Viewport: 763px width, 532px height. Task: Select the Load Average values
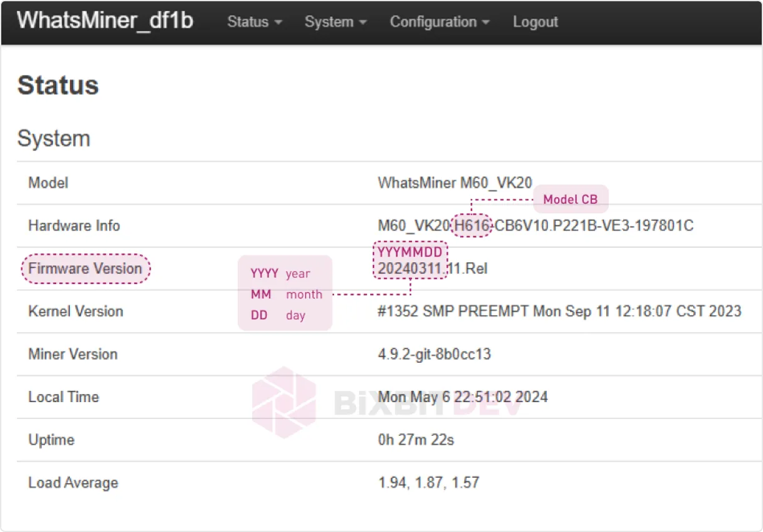click(x=428, y=483)
